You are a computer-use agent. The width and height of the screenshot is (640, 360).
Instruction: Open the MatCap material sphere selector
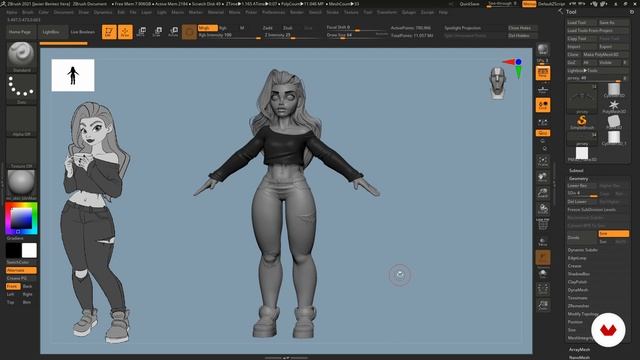[21, 184]
